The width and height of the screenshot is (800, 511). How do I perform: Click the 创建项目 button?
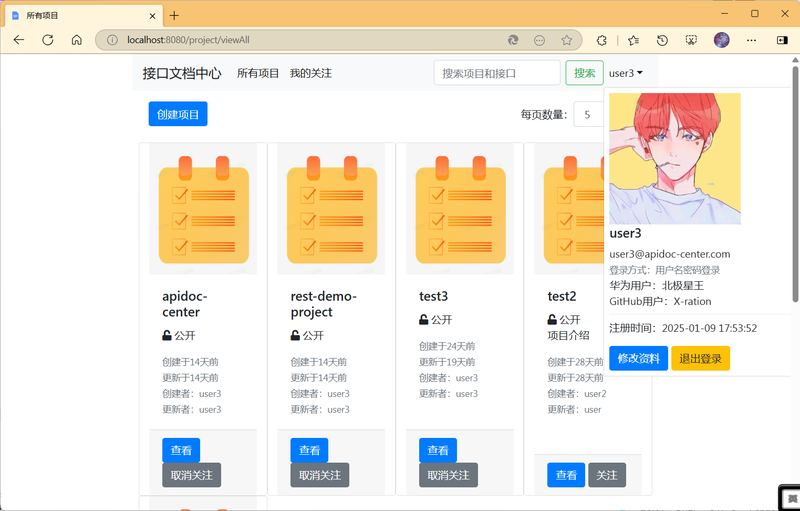coord(178,114)
